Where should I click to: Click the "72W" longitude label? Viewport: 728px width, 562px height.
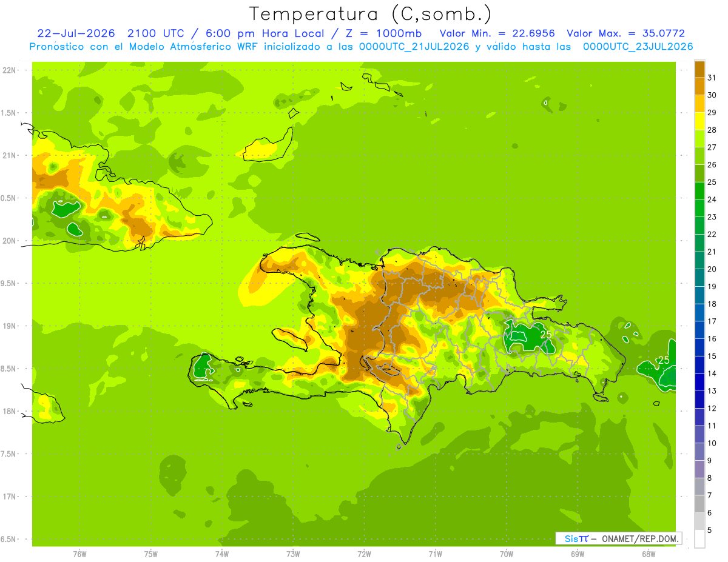364,554
